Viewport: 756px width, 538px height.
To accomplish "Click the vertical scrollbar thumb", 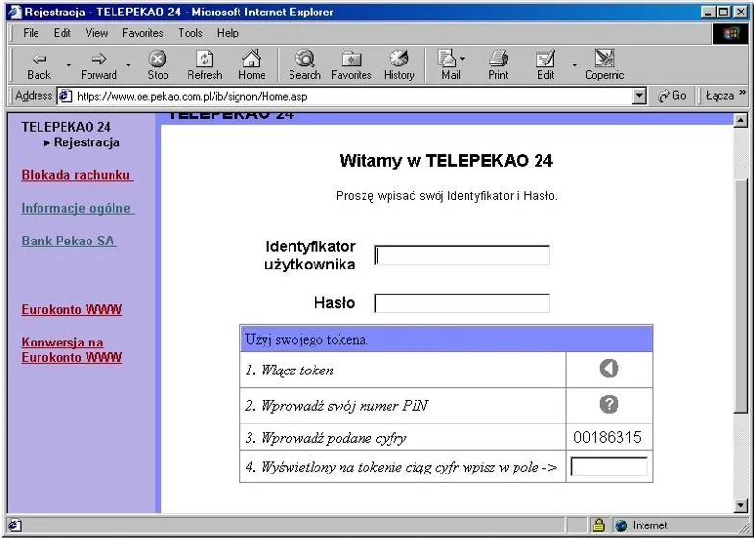I will (x=741, y=295).
